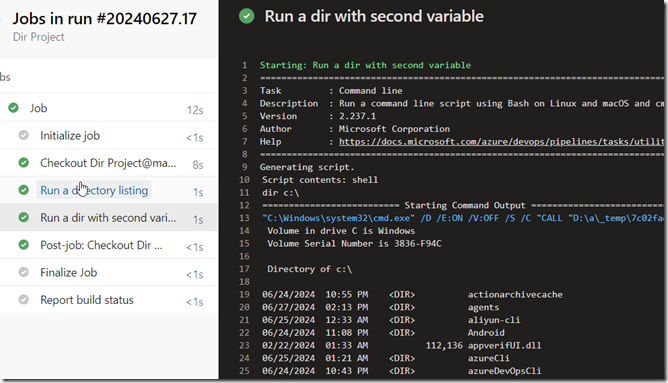Click 1s duration on Run a directory listing row
The height and width of the screenshot is (383, 668).
(x=198, y=193)
